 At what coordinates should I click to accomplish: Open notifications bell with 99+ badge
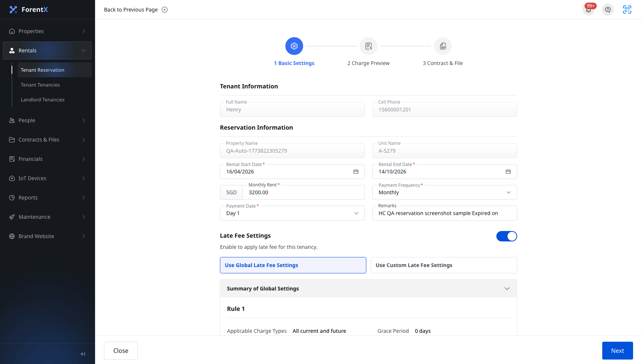pos(588,10)
